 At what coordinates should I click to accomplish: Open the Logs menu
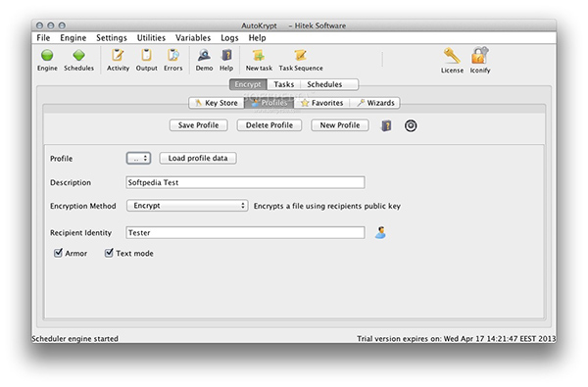point(229,38)
